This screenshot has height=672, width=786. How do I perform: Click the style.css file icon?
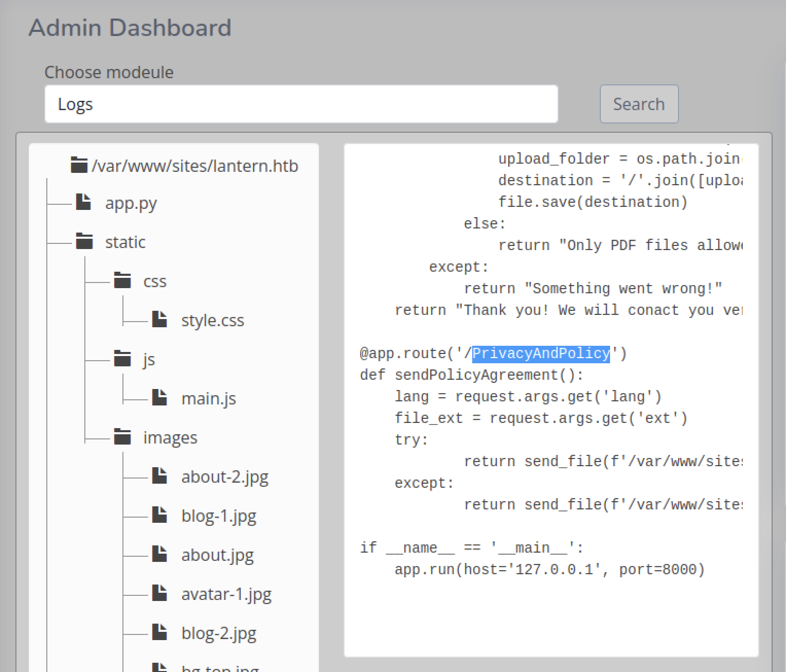159,320
